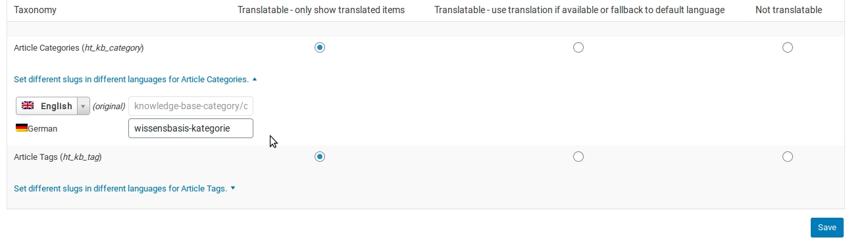Viewport: 868px width, 248px height.
Task: Click the English original slug field
Action: coord(191,106)
